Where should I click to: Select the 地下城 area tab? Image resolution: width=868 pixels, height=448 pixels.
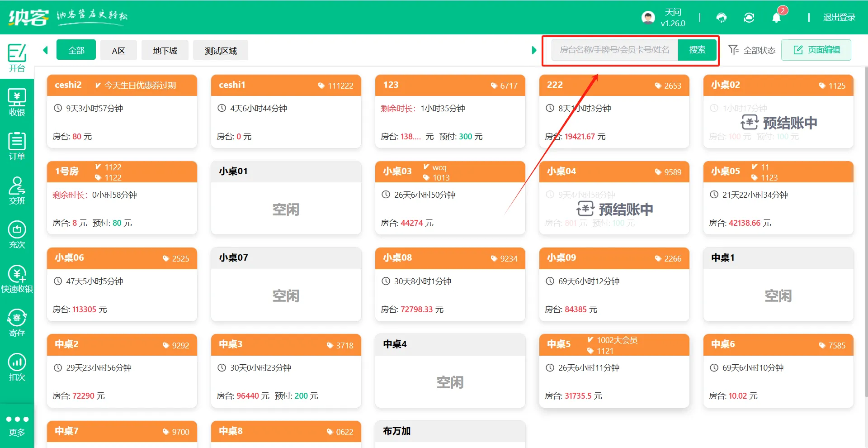165,50
